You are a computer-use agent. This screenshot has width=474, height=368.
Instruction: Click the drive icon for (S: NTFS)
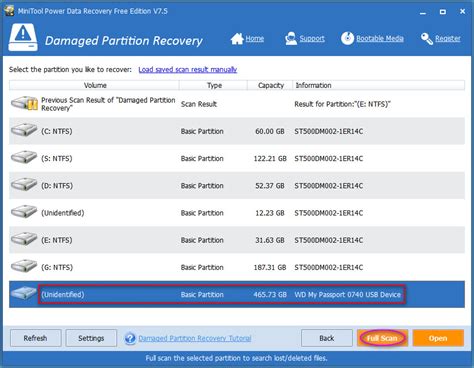click(24, 157)
